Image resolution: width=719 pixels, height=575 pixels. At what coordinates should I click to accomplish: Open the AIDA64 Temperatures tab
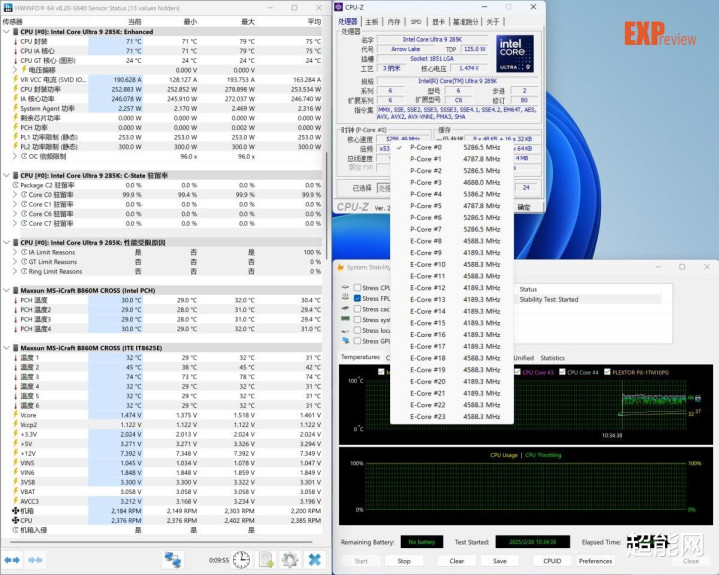tap(360, 357)
